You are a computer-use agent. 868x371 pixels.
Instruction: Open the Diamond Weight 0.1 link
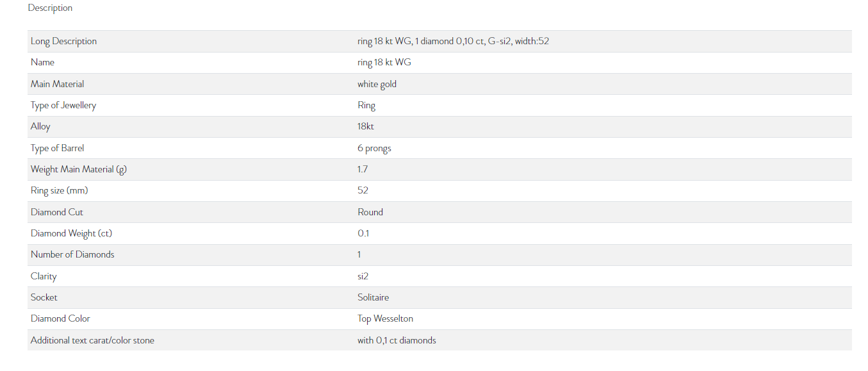click(x=363, y=233)
